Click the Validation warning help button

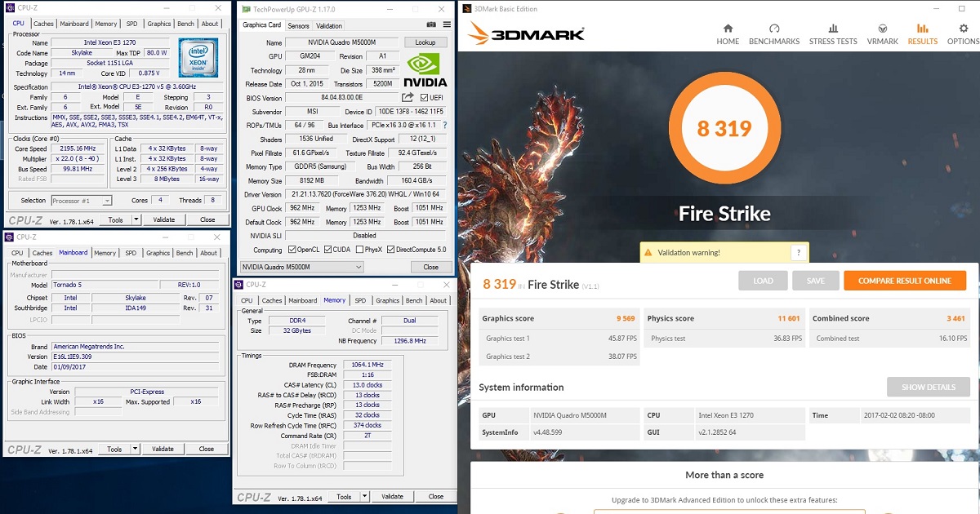(x=798, y=253)
